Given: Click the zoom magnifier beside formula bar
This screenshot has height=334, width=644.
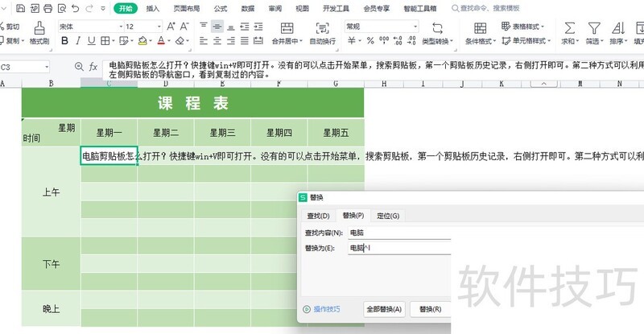Looking at the screenshot, I should 79,66.
